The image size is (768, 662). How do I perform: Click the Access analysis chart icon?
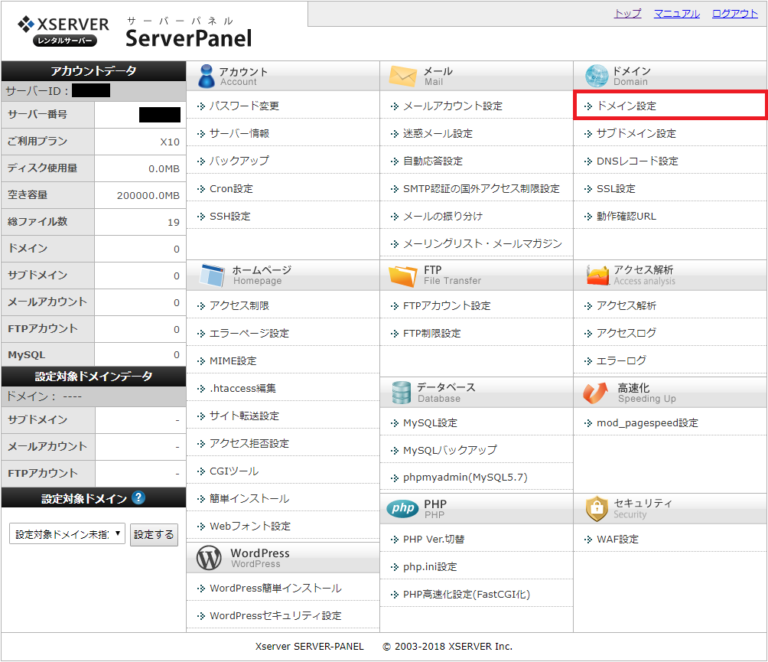pyautogui.click(x=597, y=275)
